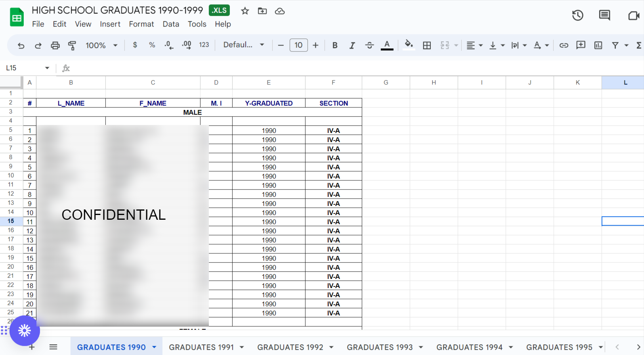This screenshot has height=355, width=644.
Task: Open the Format menu
Action: point(141,24)
